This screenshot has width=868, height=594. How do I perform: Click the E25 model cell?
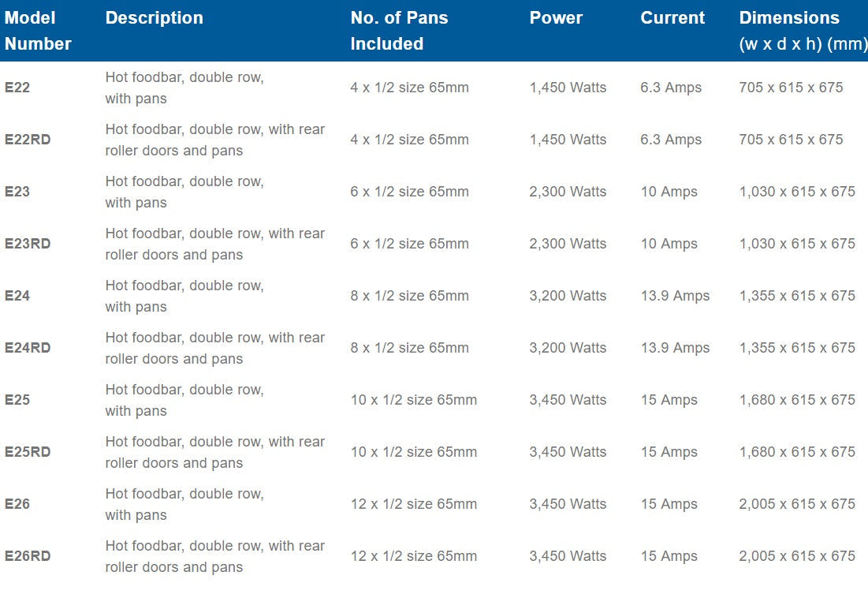(x=17, y=400)
